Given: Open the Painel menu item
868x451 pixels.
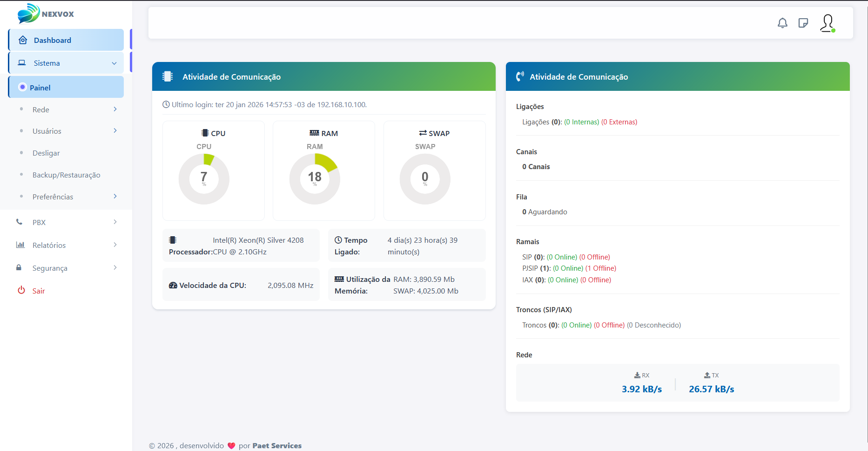Looking at the screenshot, I should coord(66,87).
